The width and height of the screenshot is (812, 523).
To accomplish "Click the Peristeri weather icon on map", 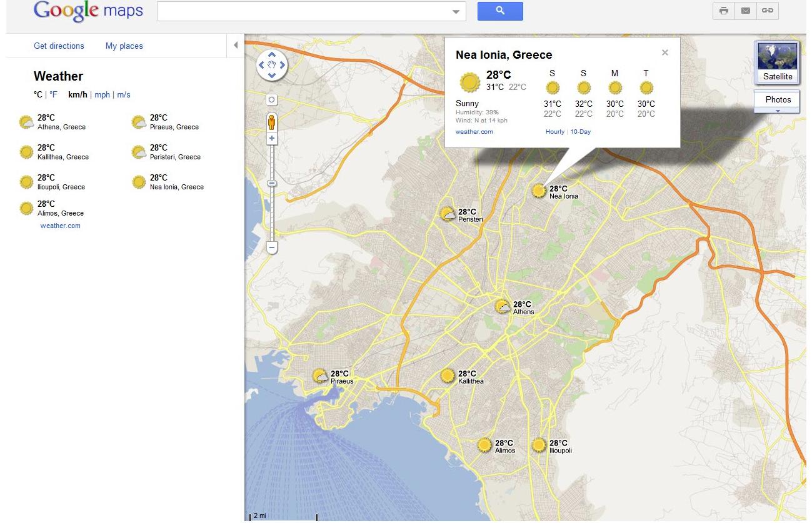I will click(448, 215).
